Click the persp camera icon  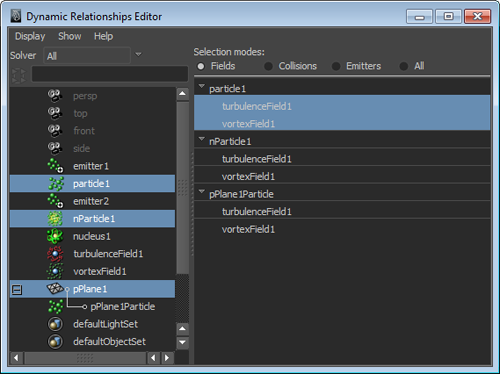55,96
